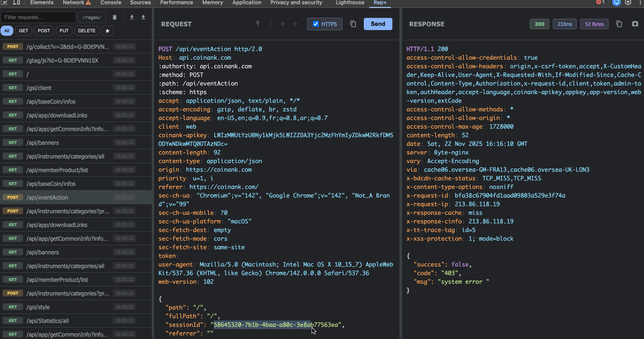Copy the response using the copy icon
The image size is (644, 339).
click(619, 24)
